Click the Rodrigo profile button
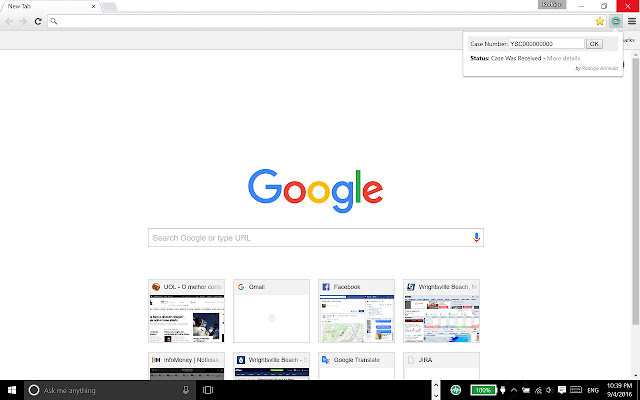This screenshot has width=640, height=400. 552,5
